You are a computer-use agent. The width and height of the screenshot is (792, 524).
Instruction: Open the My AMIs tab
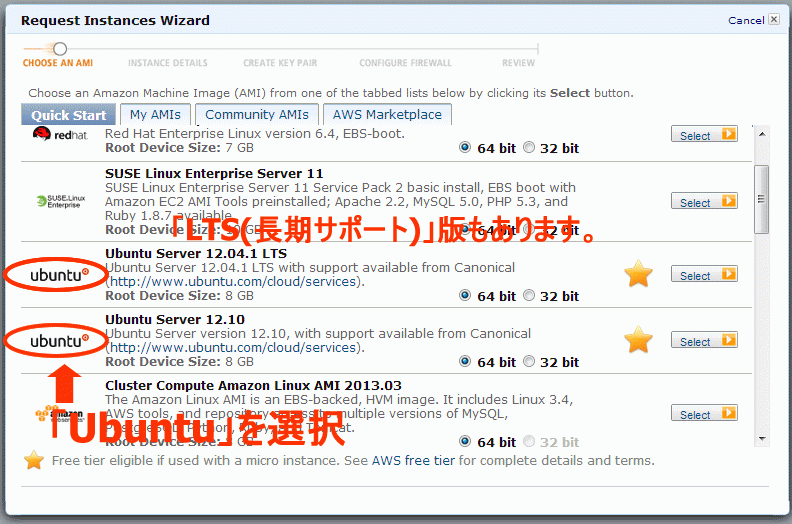tap(155, 115)
